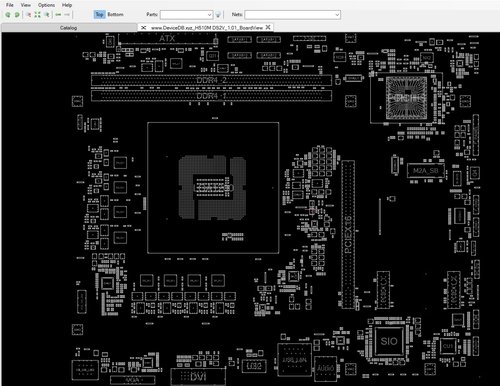Viewport: 500px width, 386px height.
Task: Select the SIO chip on the board
Action: [x=389, y=341]
